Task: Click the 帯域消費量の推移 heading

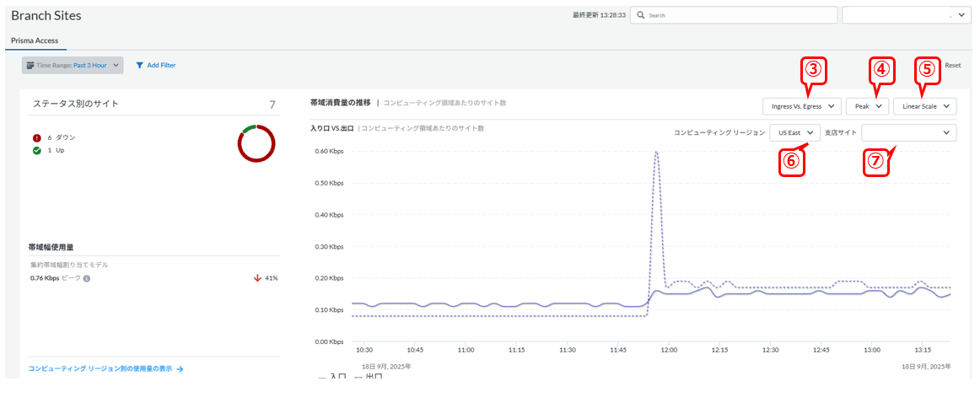Action: (341, 102)
